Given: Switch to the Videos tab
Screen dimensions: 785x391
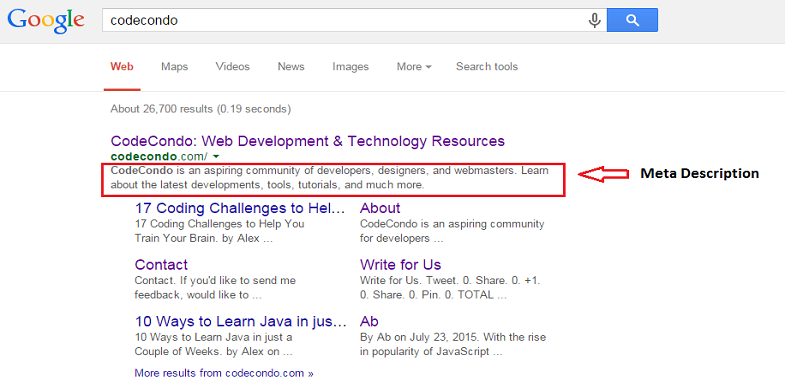Looking at the screenshot, I should point(233,67).
